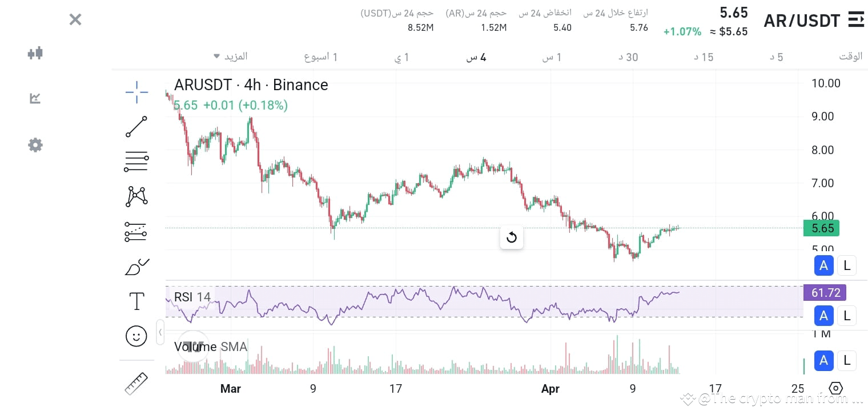
Task: Click the green 5.65 current price label
Action: (821, 228)
